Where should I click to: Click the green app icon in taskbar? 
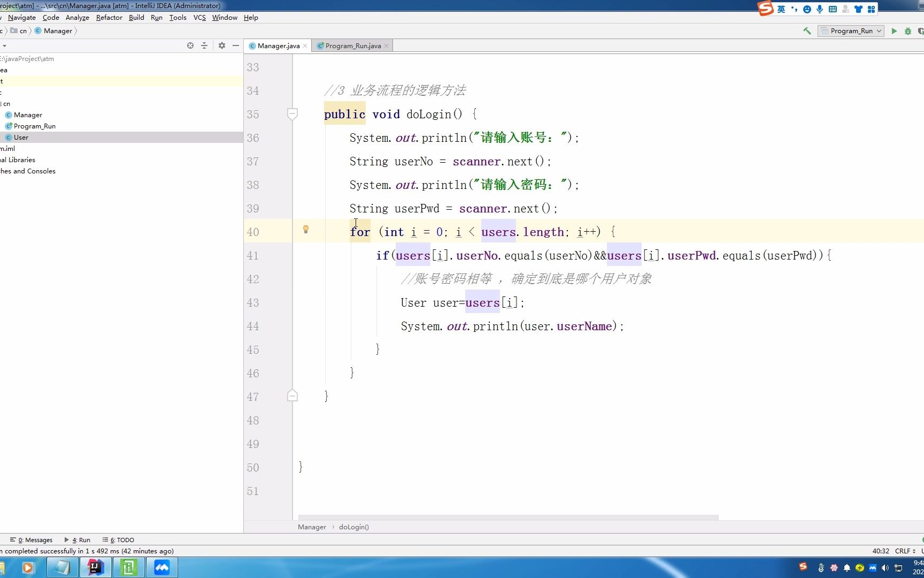tap(129, 567)
